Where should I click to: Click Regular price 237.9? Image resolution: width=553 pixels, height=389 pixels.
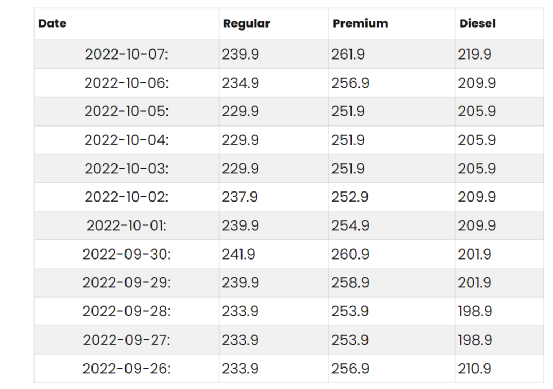(239, 197)
